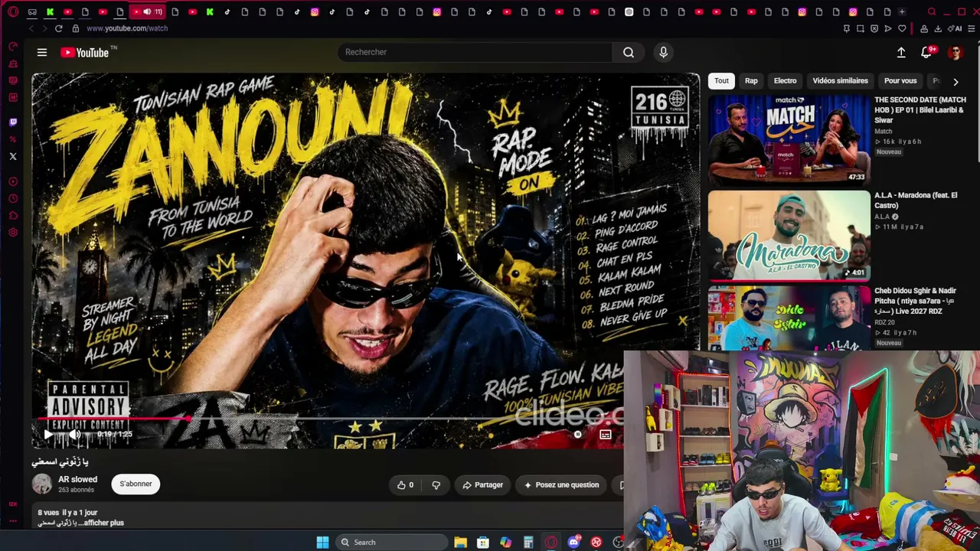Open Windows Start menu
Screen dimensions: 980x551
coord(322,543)
